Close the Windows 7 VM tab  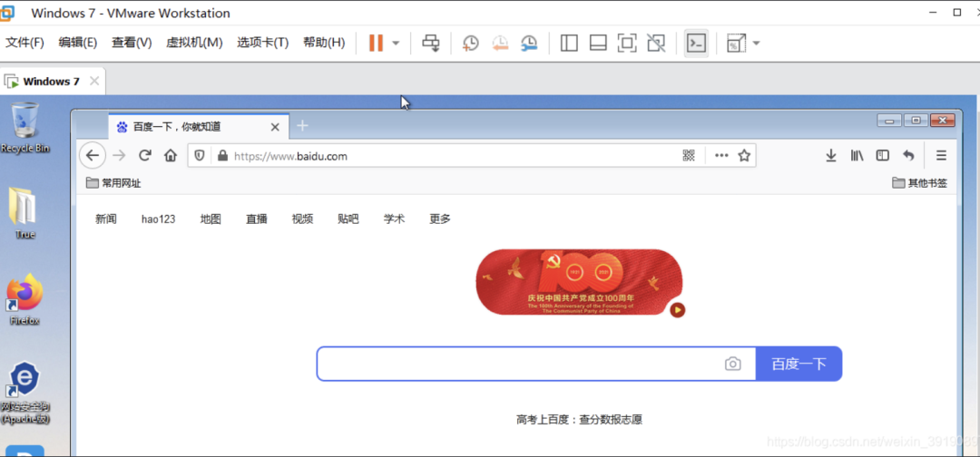pos(94,82)
